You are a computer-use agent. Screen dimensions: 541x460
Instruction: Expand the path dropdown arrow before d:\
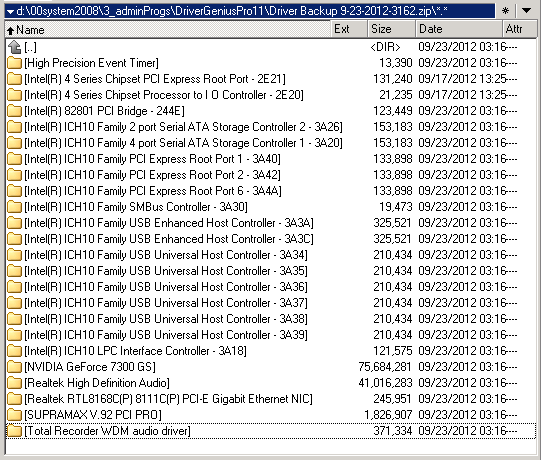point(10,12)
